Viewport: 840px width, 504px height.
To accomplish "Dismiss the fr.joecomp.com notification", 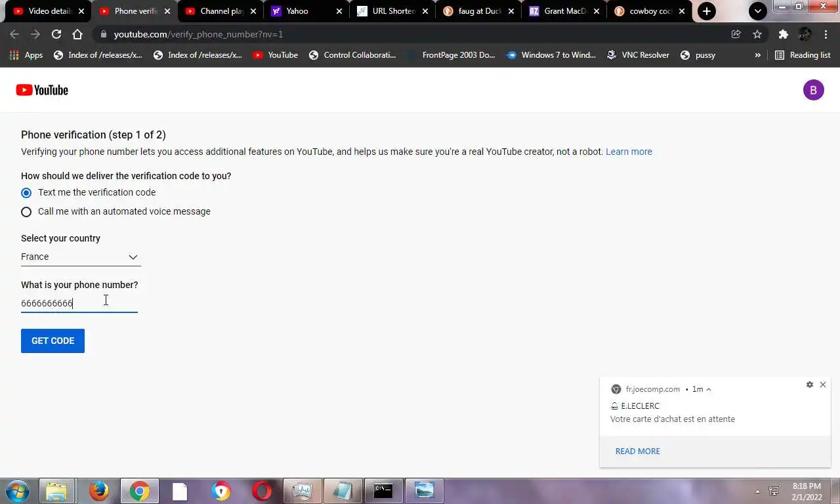I will [x=823, y=385].
